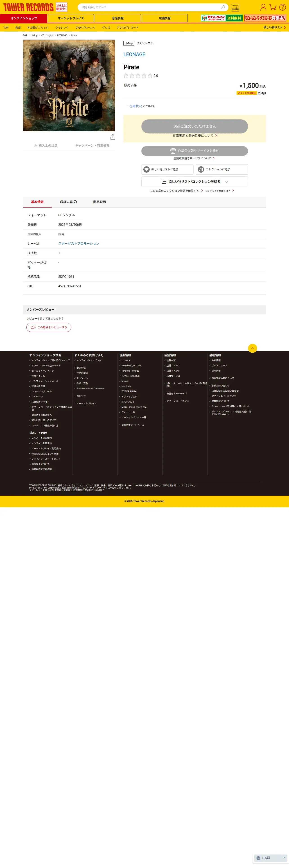Click the collection add icon
This screenshot has height=868, width=289.
tap(201, 169)
